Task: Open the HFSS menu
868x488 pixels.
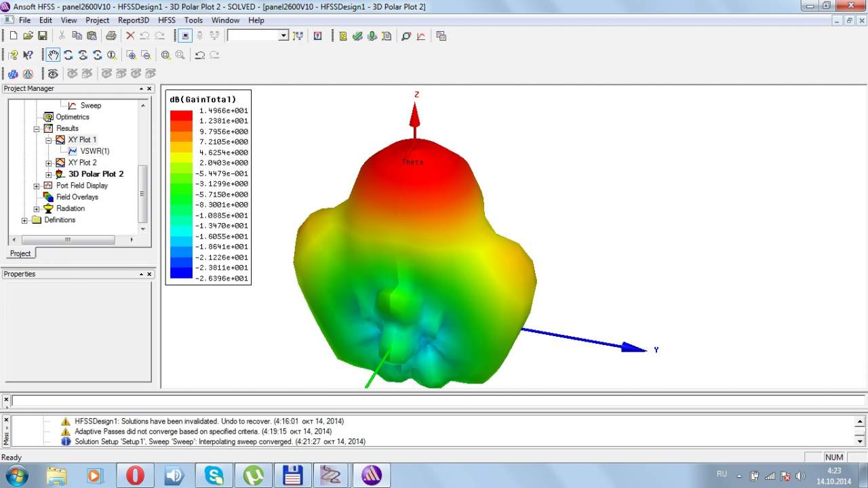Action: tap(167, 20)
